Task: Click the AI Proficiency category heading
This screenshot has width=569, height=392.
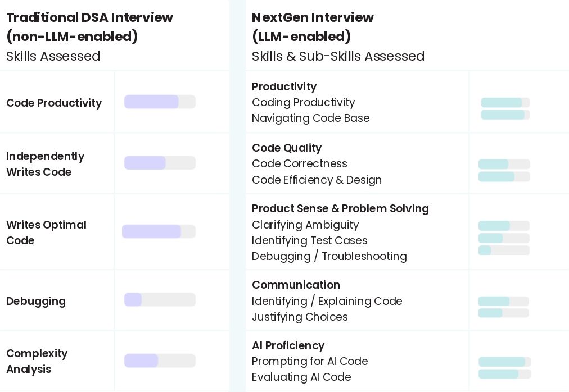Action: 288,345
